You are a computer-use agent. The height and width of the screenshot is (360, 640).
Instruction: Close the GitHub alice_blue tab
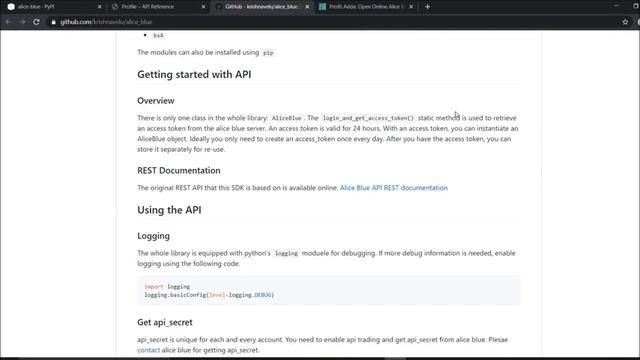tap(307, 7)
